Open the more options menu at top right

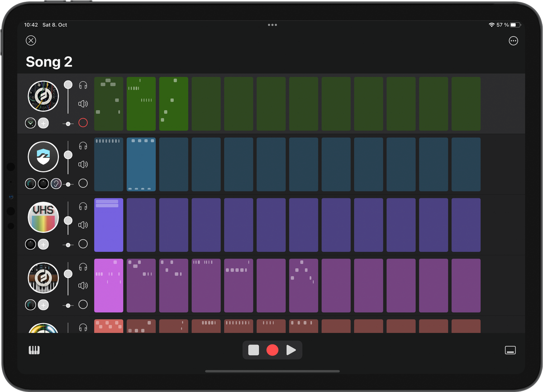pyautogui.click(x=514, y=41)
